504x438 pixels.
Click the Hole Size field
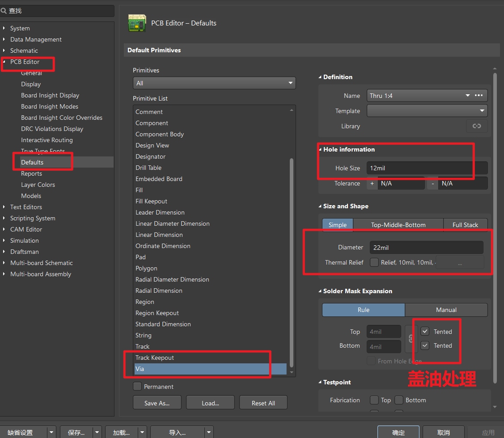click(427, 168)
